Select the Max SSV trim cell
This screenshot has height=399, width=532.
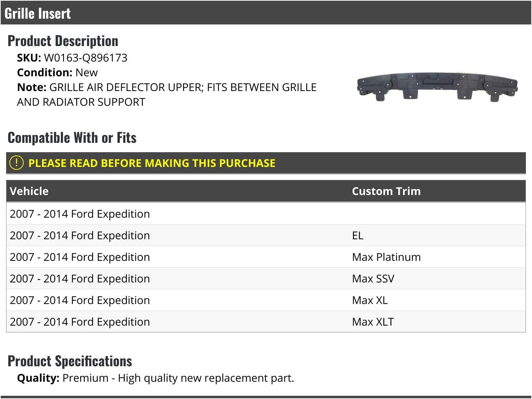[x=373, y=278]
